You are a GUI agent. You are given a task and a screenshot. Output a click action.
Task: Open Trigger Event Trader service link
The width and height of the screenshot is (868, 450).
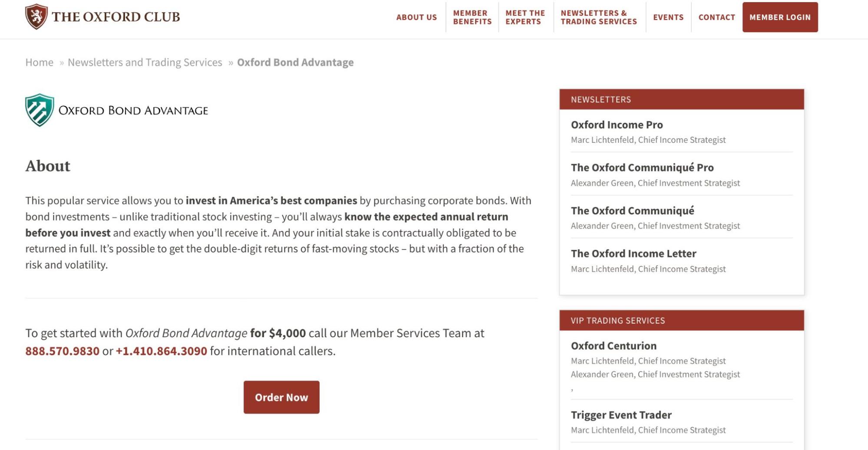[x=621, y=415]
